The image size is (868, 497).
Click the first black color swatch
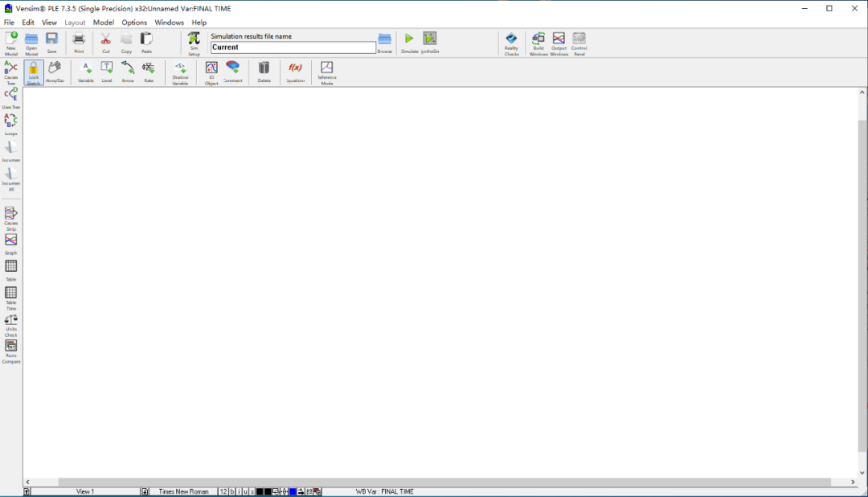coord(260,491)
